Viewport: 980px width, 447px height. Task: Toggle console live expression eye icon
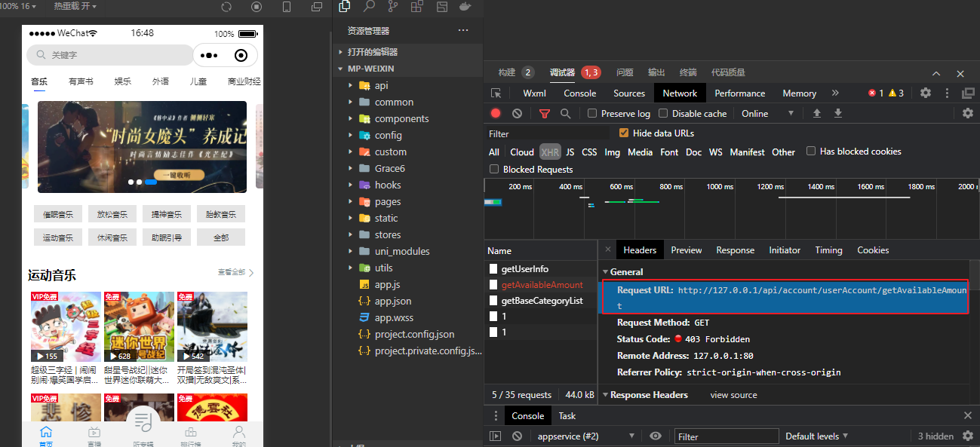(x=656, y=436)
